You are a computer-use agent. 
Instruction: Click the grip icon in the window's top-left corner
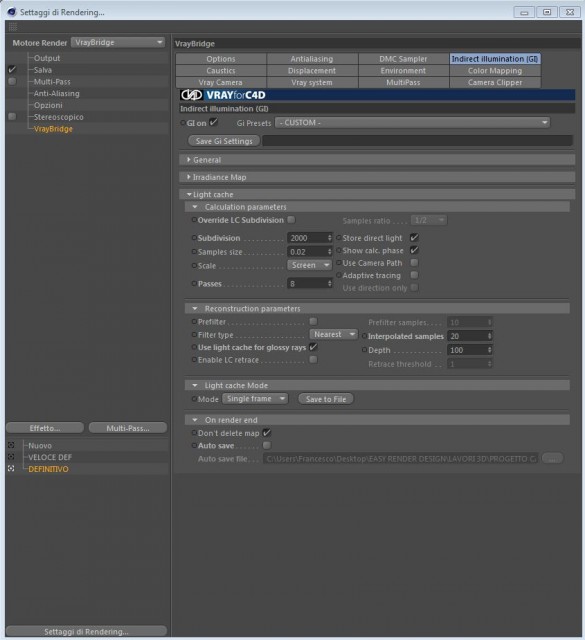[x=13, y=27]
